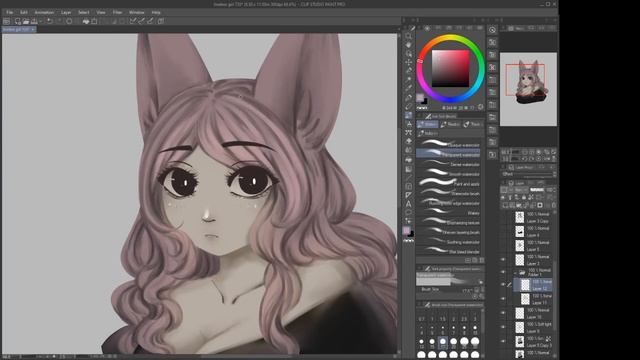Switch to Thick paint sub tool tab

click(x=472, y=124)
